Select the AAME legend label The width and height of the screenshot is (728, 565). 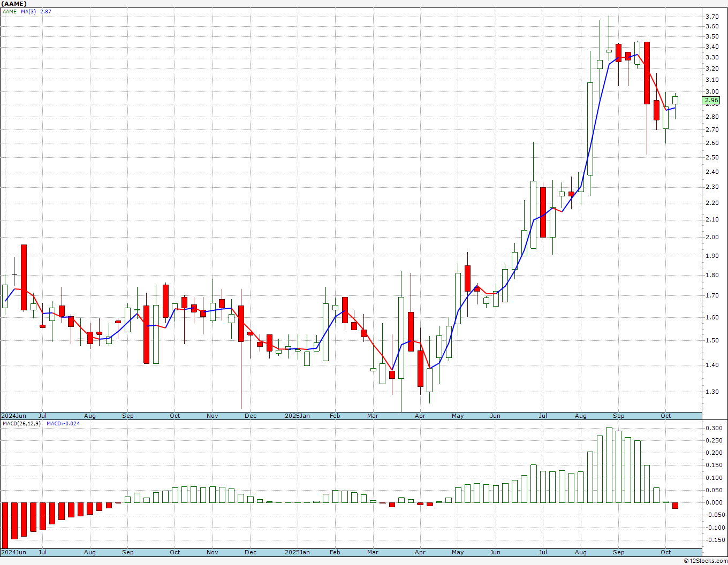click(10, 11)
